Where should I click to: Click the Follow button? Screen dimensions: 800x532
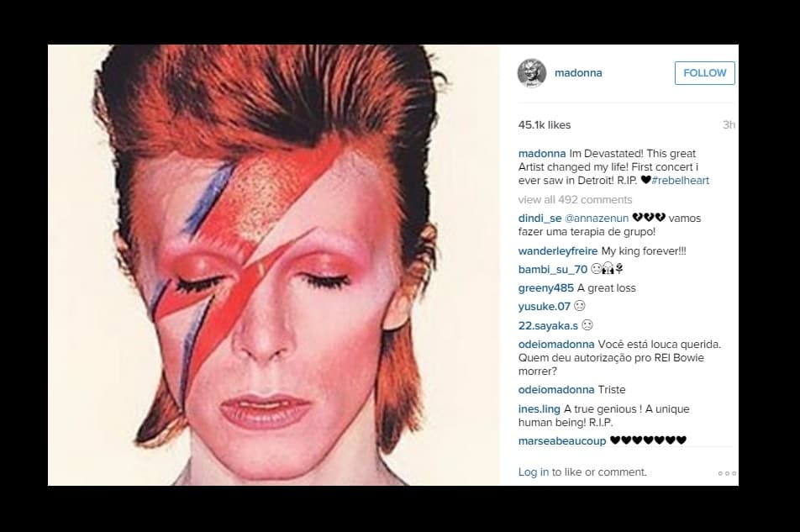pos(704,73)
